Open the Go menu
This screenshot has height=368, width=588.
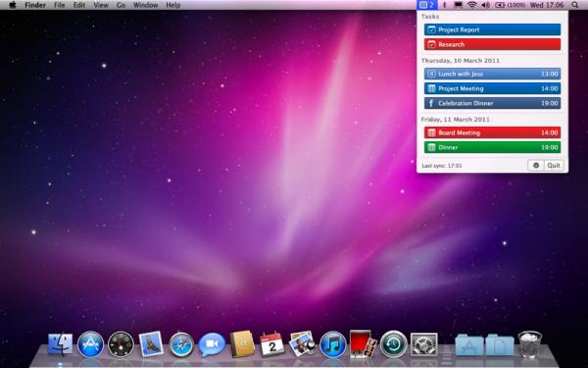click(121, 5)
